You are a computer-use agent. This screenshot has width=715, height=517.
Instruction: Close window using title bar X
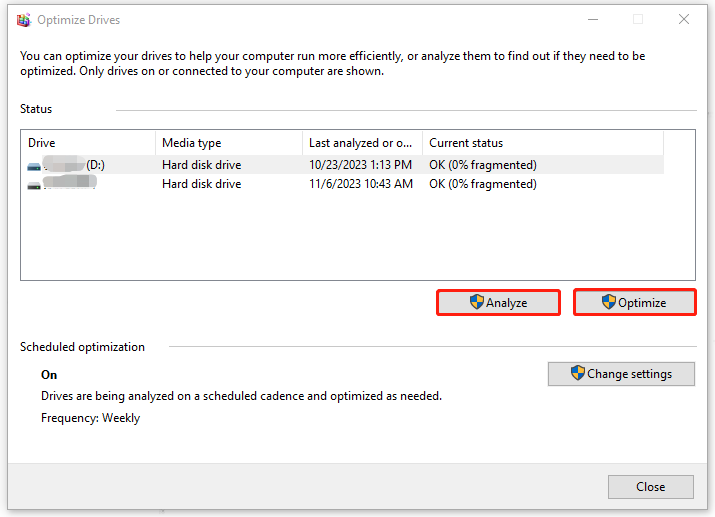684,19
